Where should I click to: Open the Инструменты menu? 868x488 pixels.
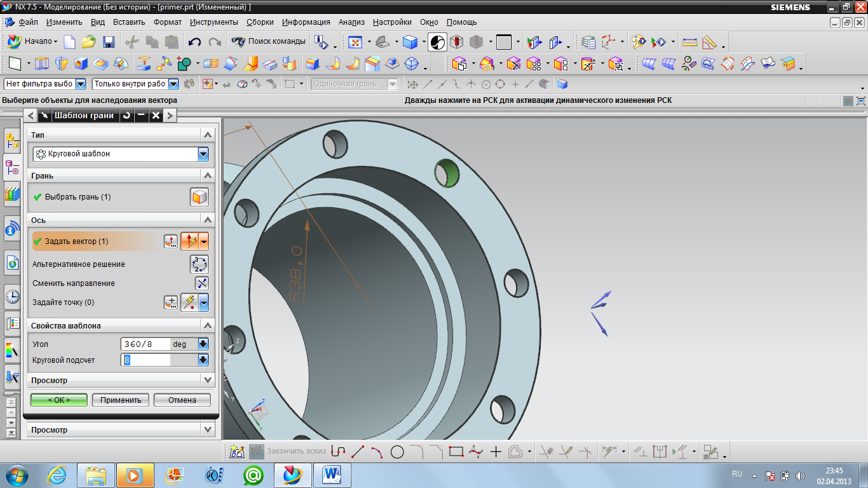[x=214, y=22]
